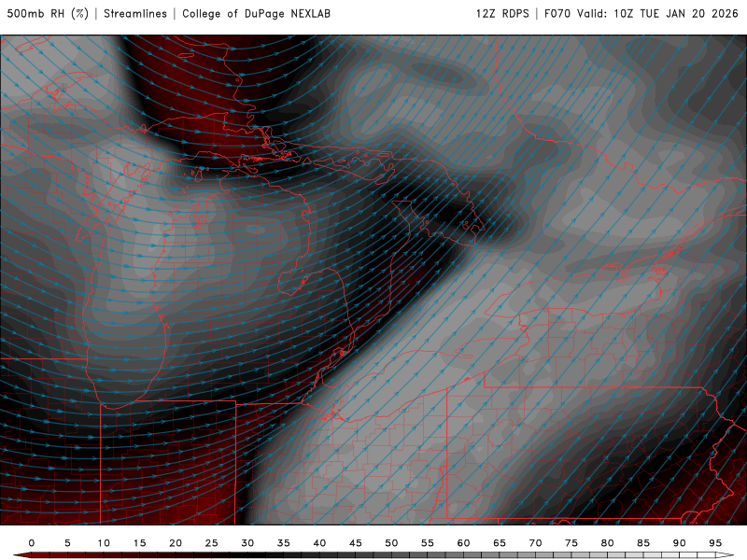Viewport: 747px width, 560px height.
Task: Click the '60' value on the color scale
Action: tap(463, 543)
